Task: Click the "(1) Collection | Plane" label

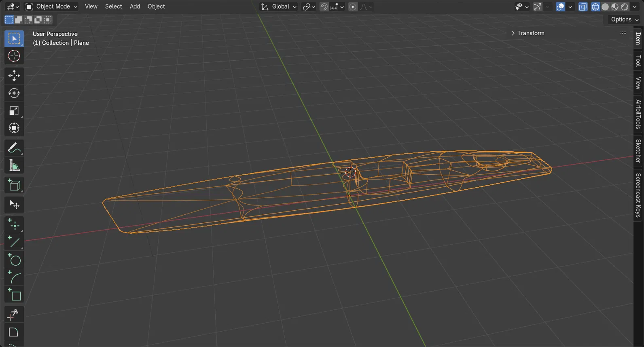Action: pos(61,43)
